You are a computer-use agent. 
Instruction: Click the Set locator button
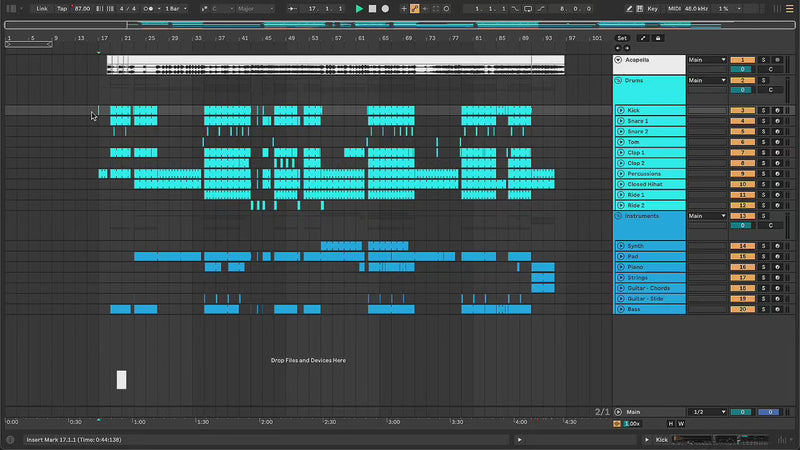[622, 38]
